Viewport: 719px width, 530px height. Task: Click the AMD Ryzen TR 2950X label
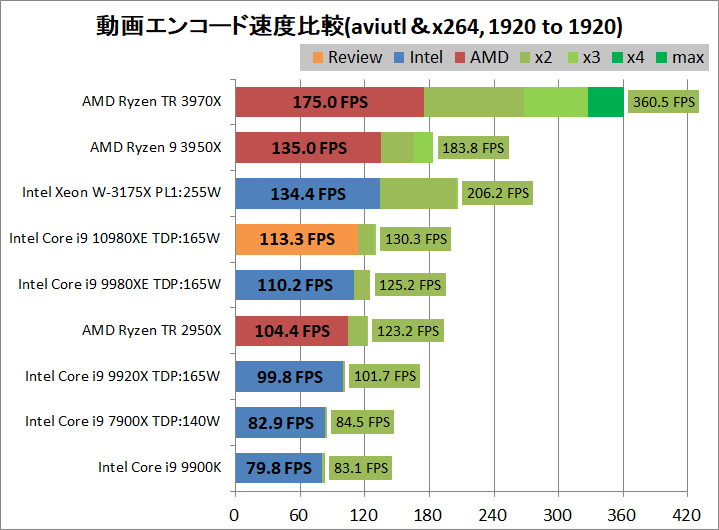pyautogui.click(x=151, y=330)
